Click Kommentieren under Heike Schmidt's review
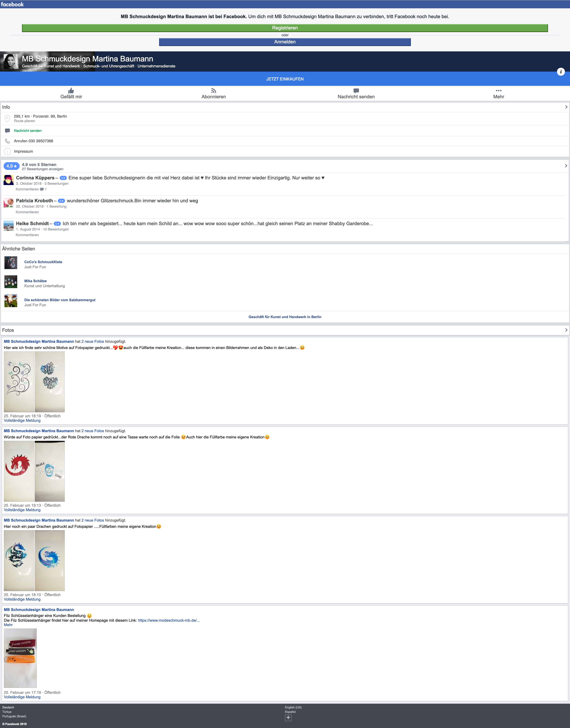 click(x=27, y=235)
